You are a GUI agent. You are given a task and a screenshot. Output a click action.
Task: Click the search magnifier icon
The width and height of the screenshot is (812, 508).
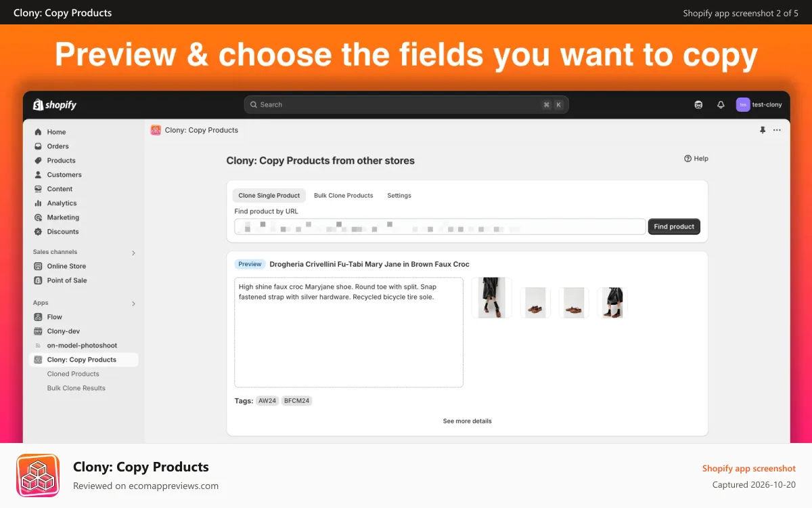(254, 105)
